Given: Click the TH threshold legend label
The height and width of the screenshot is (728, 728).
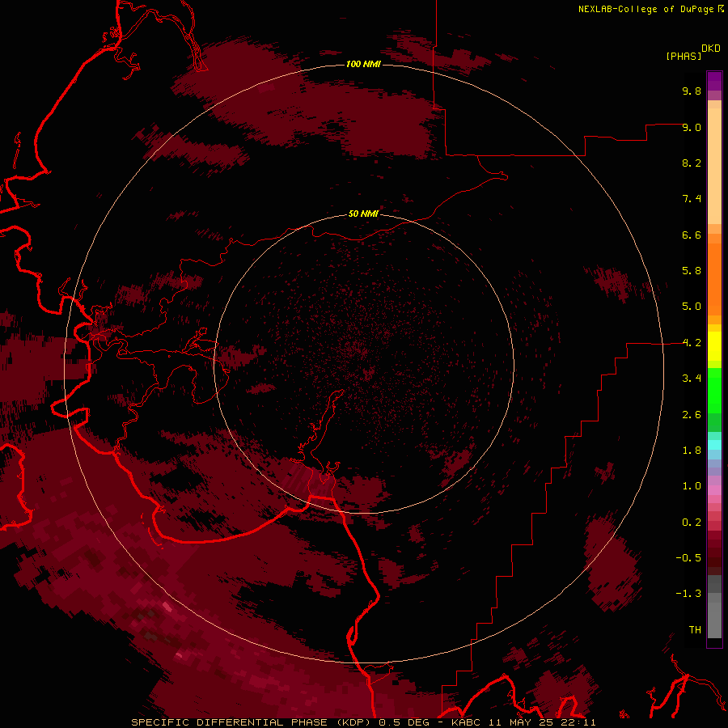Looking at the screenshot, I should [695, 630].
